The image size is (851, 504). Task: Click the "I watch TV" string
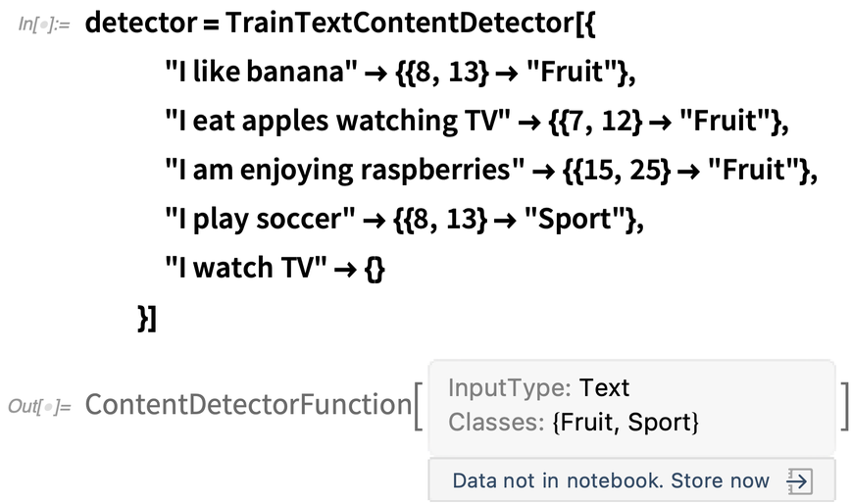(x=244, y=268)
